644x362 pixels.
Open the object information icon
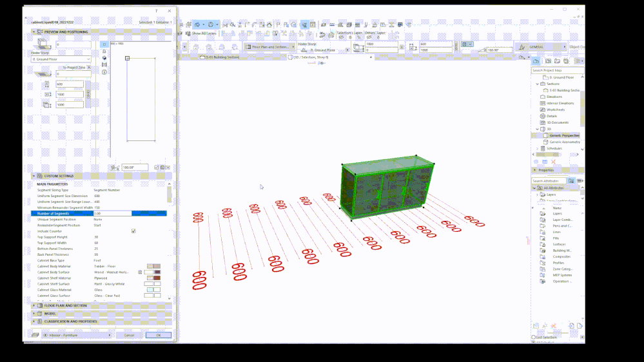[104, 72]
